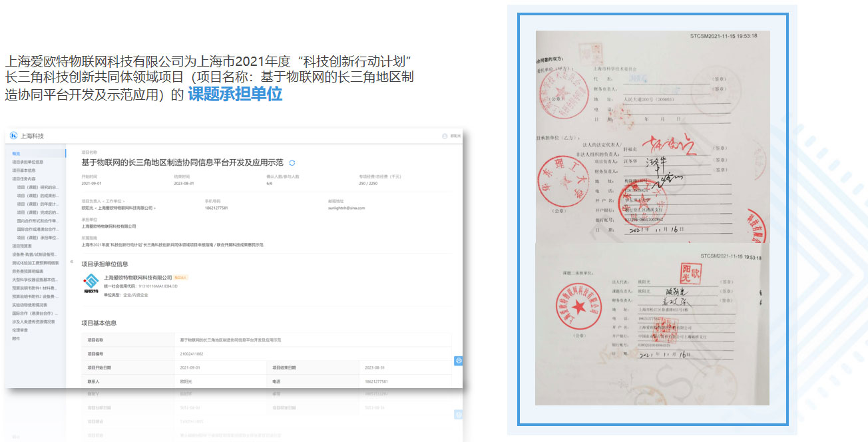Click the project title 基于物联网的长三角地区制造协同信息平台开发及应用示范
Screen dimensions: 868x442
(182, 162)
